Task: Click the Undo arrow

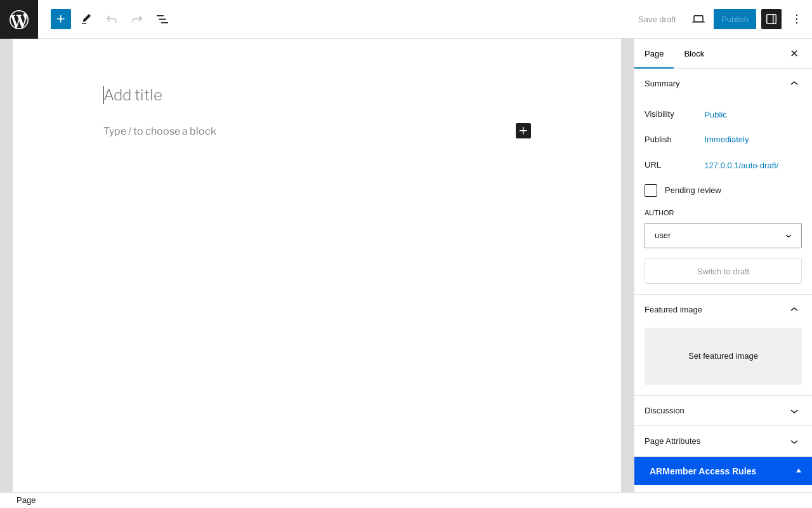Action: pos(112,19)
